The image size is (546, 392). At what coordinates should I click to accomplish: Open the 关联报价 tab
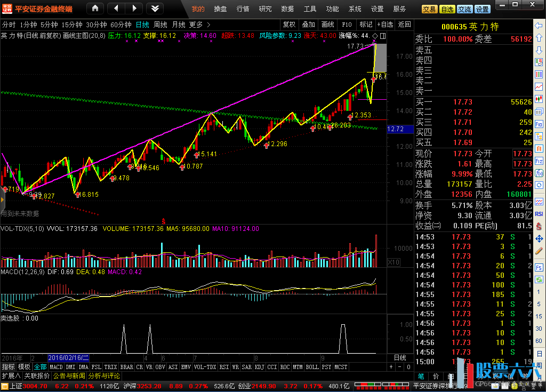(x=37, y=376)
